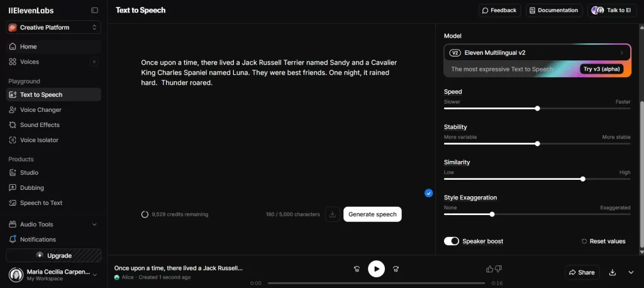644x288 pixels.
Task: Click the Generate speech button
Action: tap(372, 214)
